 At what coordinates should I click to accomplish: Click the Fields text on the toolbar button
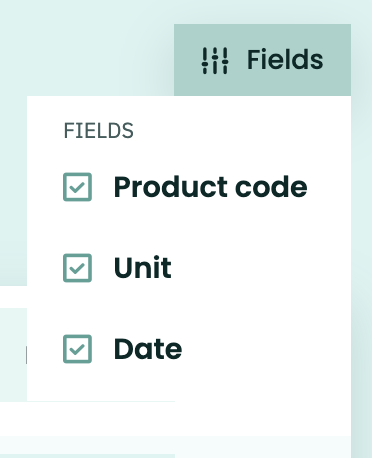click(285, 60)
